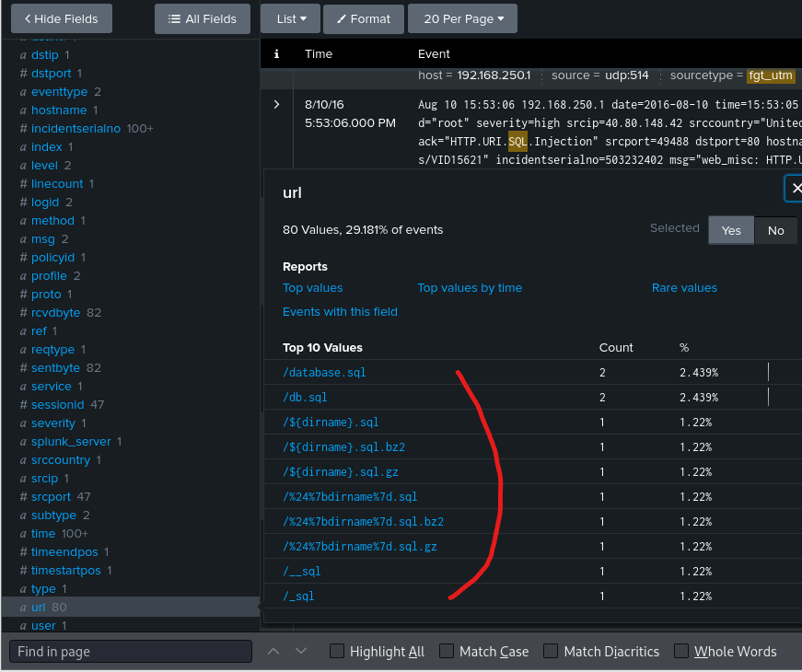Viewport: 802px width, 672px height.
Task: Open the reqtype field
Action: [x=52, y=349]
